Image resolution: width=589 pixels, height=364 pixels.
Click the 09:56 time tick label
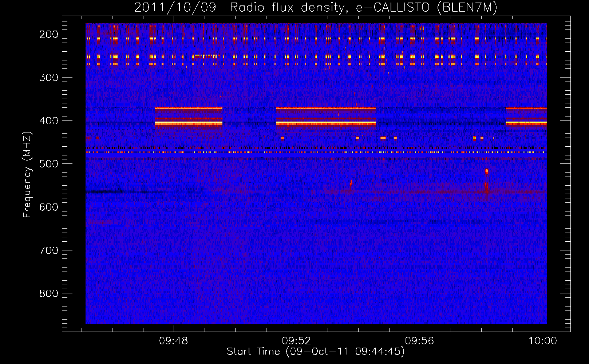click(x=420, y=341)
